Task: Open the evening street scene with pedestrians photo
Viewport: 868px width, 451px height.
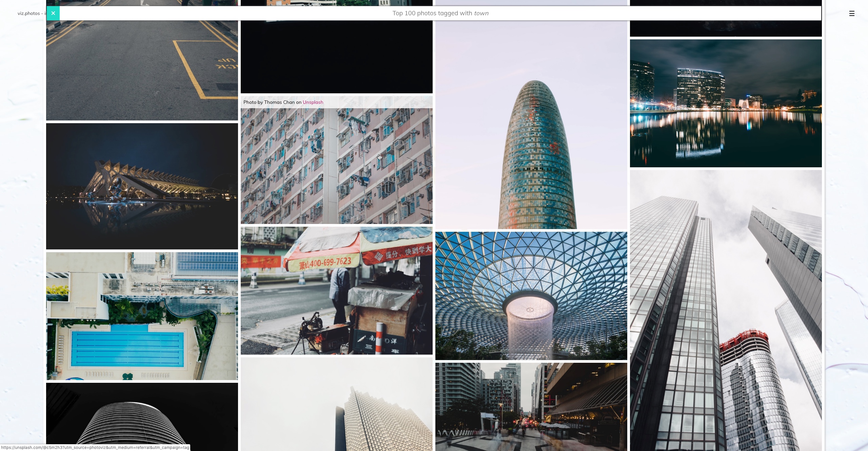Action: pyautogui.click(x=531, y=407)
